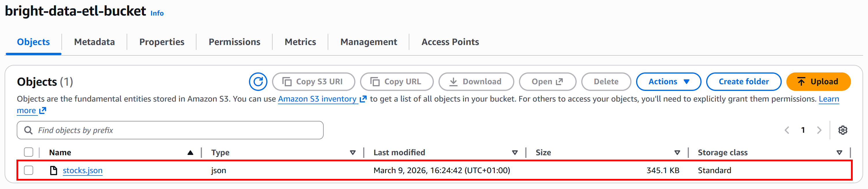Sort by the Size column arrow
This screenshot has height=189, width=868.
click(677, 153)
